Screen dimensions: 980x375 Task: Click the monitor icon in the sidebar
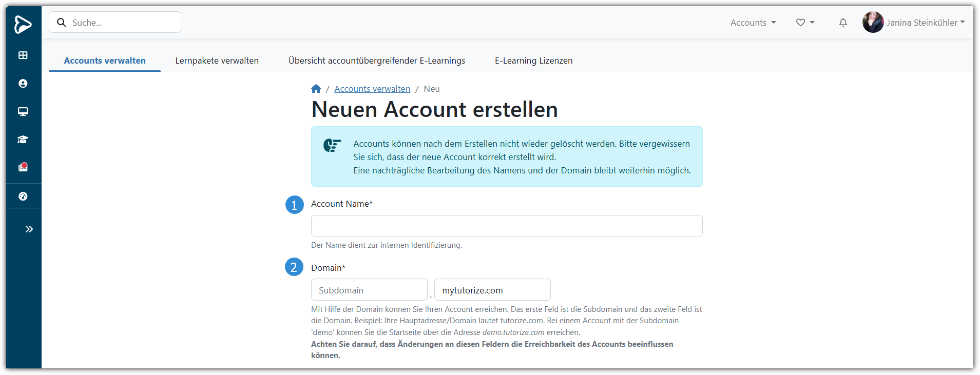click(23, 112)
